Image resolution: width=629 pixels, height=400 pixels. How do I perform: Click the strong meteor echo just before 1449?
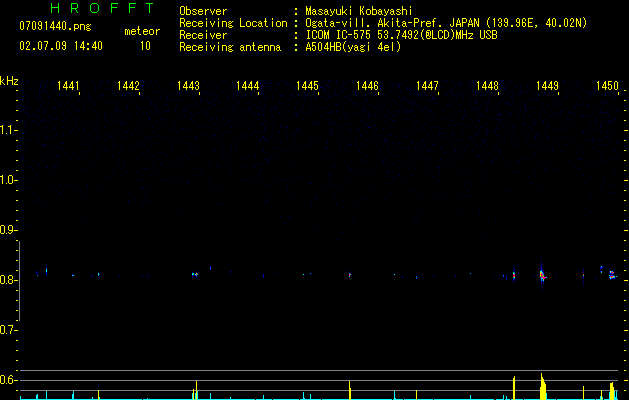click(x=542, y=273)
